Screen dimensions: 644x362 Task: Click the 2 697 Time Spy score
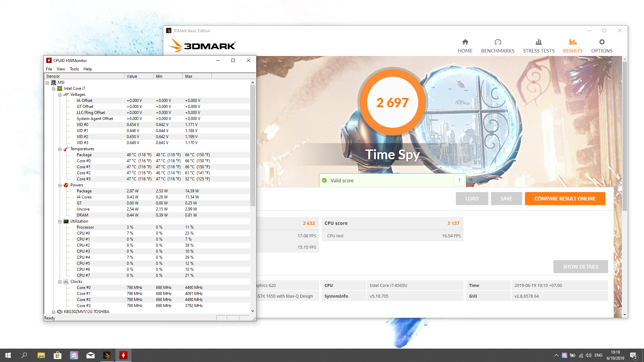392,103
